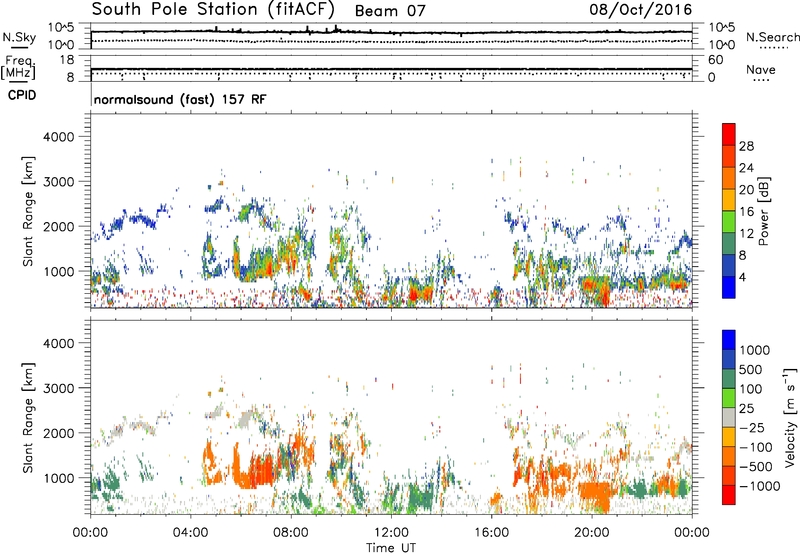Click the '28' value on Power colorbar
The width and height of the screenshot is (800, 554).
(x=746, y=146)
